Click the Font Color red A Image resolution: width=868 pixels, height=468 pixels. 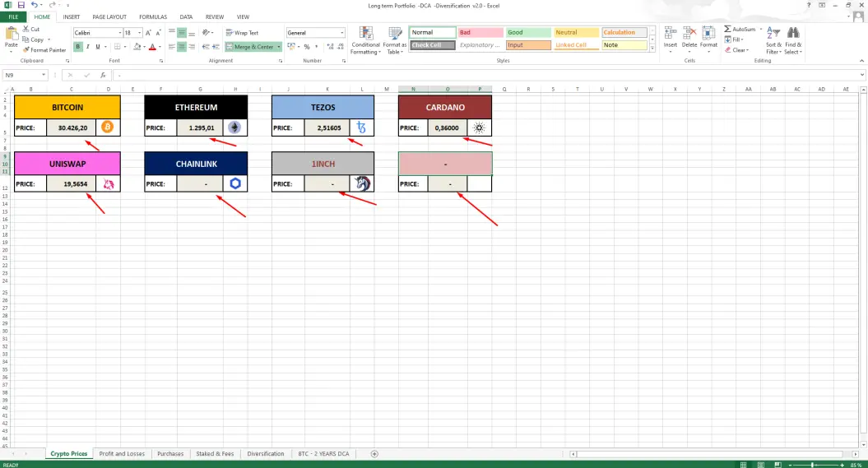153,47
